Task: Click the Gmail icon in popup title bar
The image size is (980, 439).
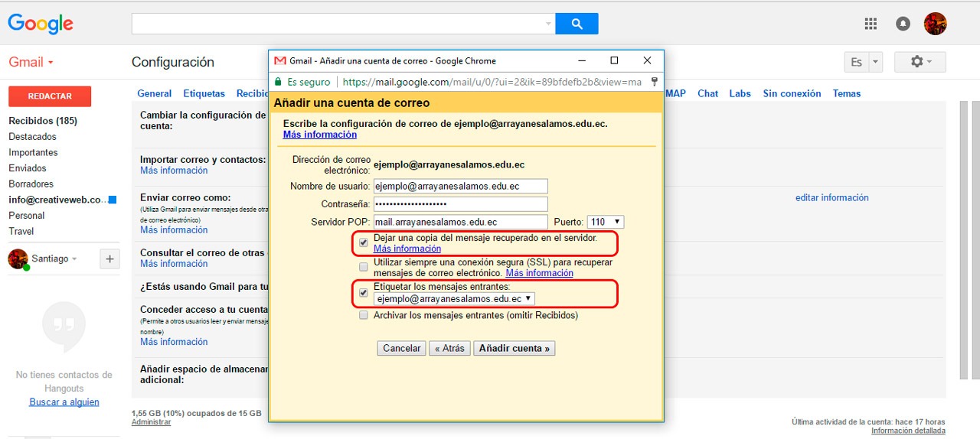Action: tap(280, 61)
